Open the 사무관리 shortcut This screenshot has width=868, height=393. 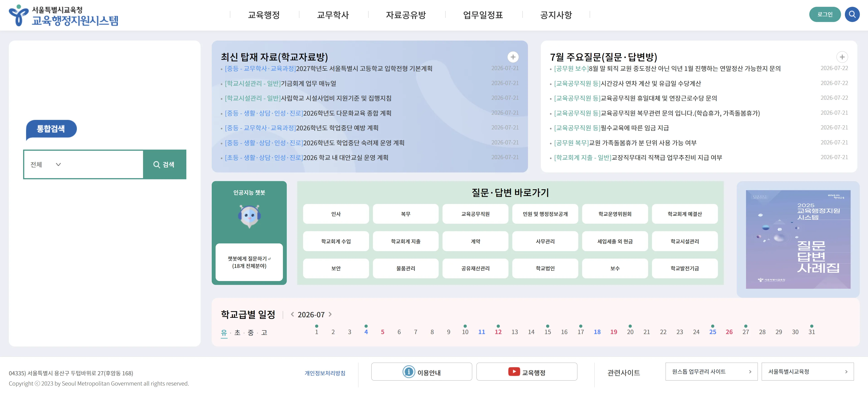[x=545, y=241]
